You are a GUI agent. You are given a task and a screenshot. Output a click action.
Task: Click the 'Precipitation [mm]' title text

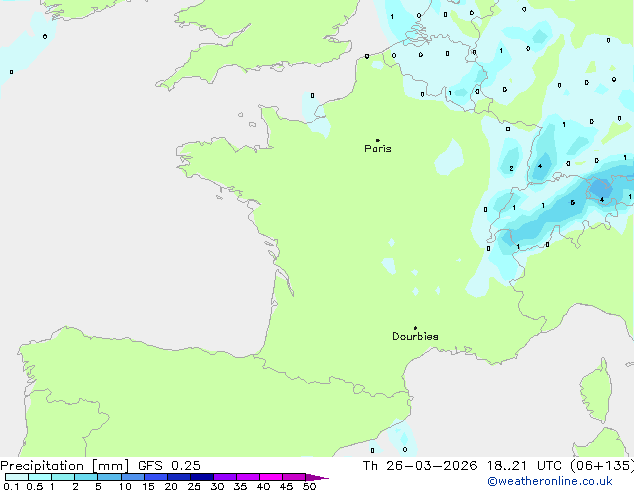pyautogui.click(x=65, y=466)
